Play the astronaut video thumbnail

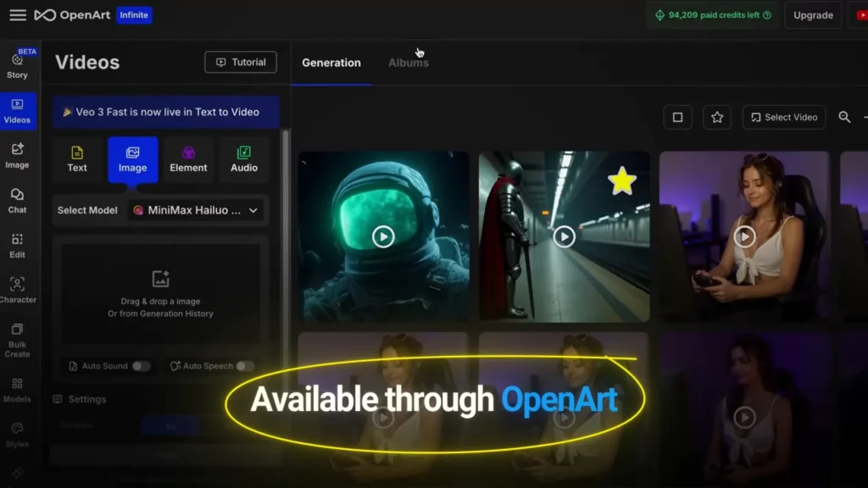384,237
